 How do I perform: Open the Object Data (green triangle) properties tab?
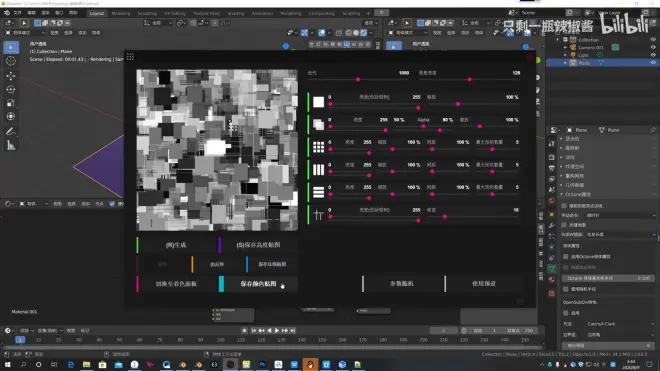(552, 268)
